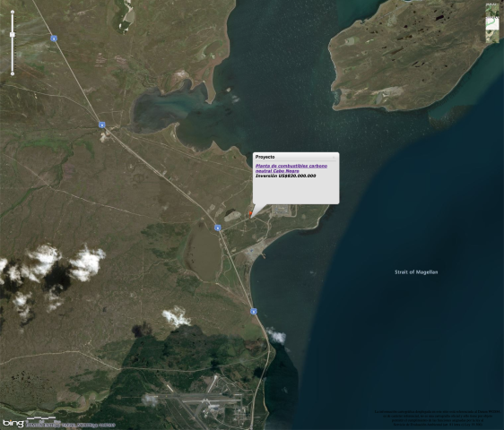Screen dimensions: 504x430
Task: Close the Proyecto popup
Action: pos(334,157)
